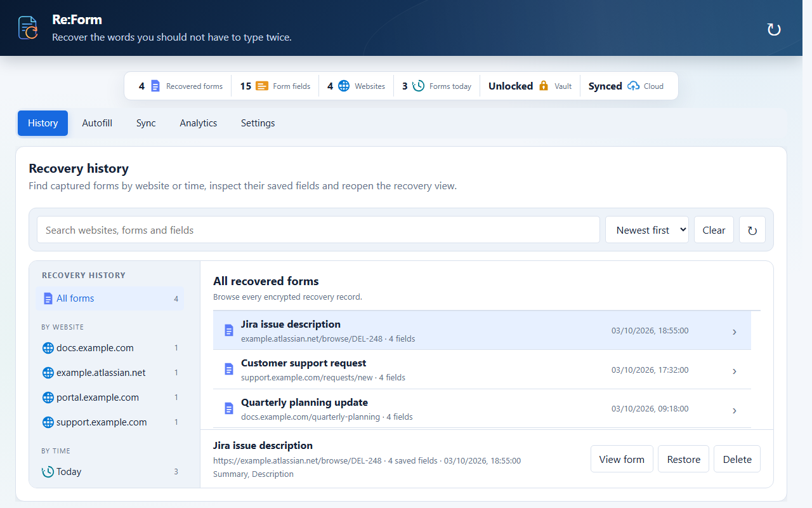
Task: Filter by support.example.com website
Action: 110,422
